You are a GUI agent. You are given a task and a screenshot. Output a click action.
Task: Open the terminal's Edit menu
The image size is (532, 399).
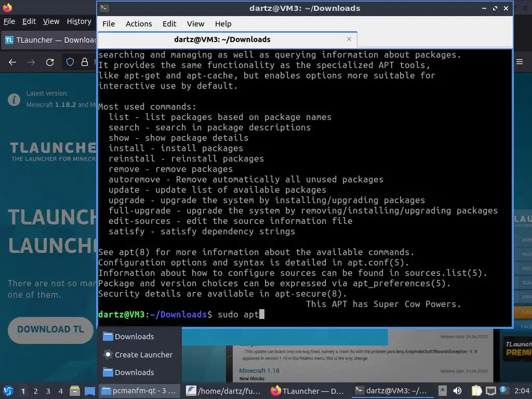(x=169, y=24)
